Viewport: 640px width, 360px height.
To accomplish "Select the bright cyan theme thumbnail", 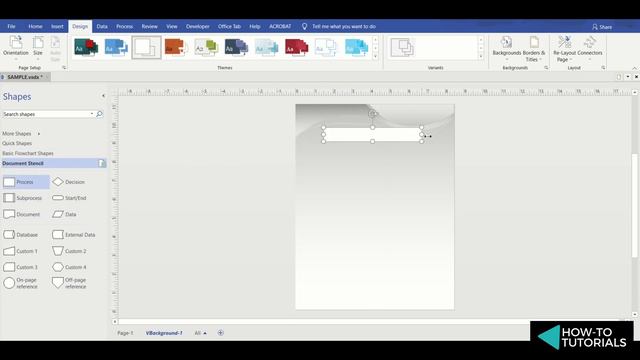I will click(357, 47).
